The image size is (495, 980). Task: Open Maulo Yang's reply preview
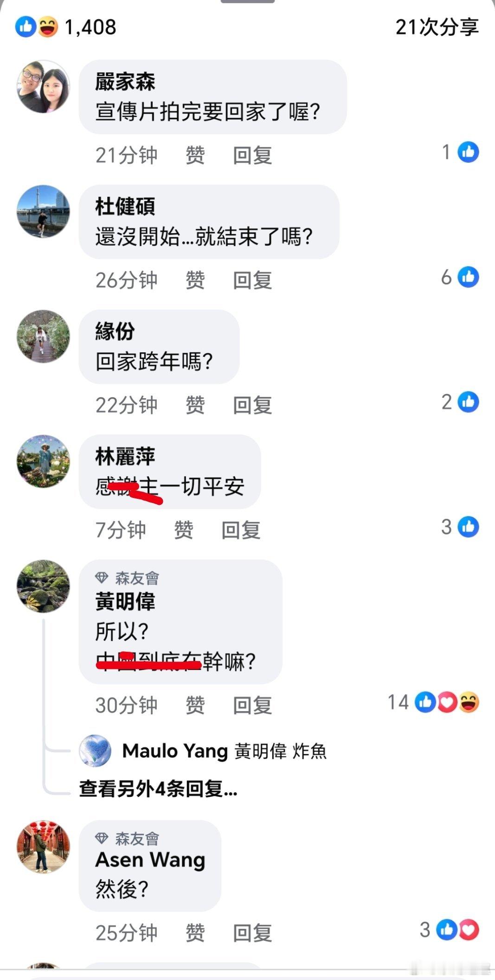coord(203,751)
